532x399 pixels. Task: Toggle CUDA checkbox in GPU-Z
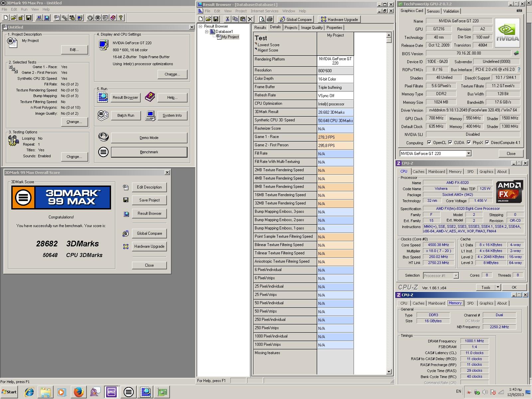click(x=450, y=143)
